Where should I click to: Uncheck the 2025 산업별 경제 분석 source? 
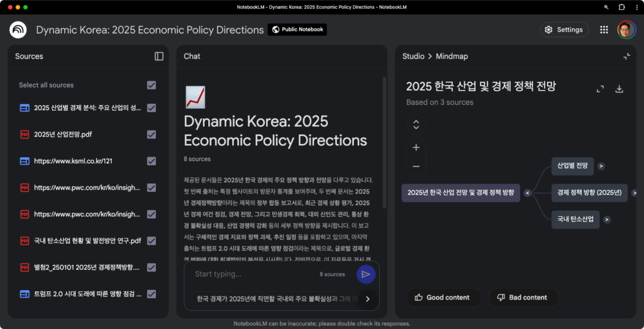point(152,108)
